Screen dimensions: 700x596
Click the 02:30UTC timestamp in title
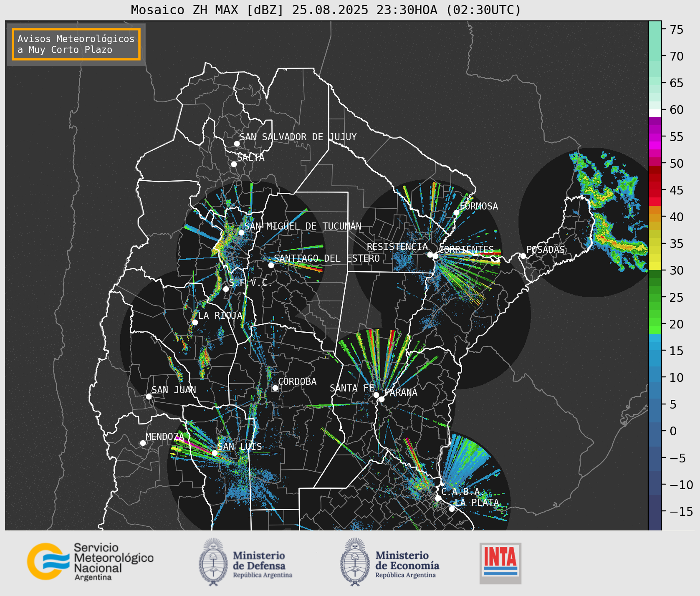point(483,10)
